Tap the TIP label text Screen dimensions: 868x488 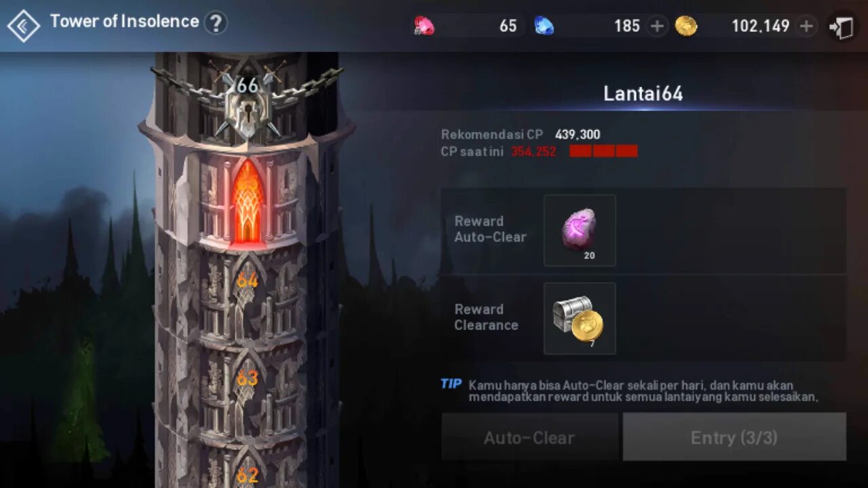click(x=451, y=384)
